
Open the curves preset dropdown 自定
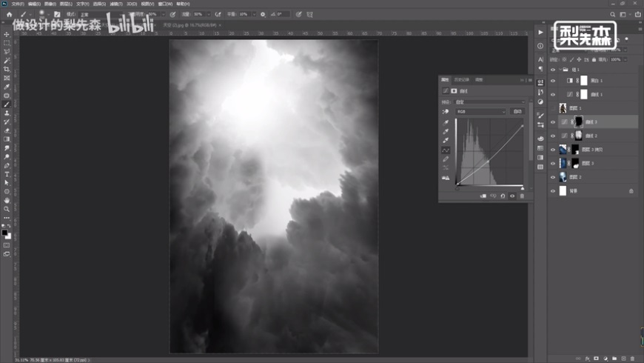[x=487, y=101]
